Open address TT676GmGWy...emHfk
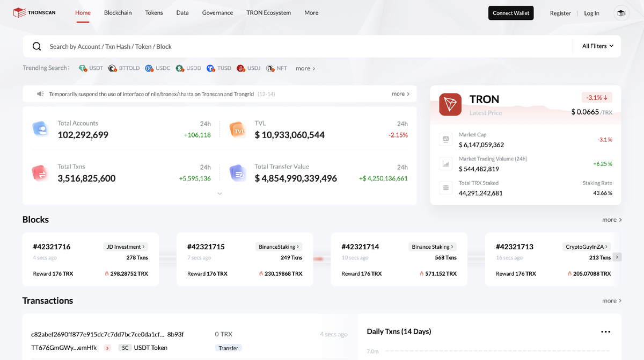644x360 pixels. click(x=64, y=348)
